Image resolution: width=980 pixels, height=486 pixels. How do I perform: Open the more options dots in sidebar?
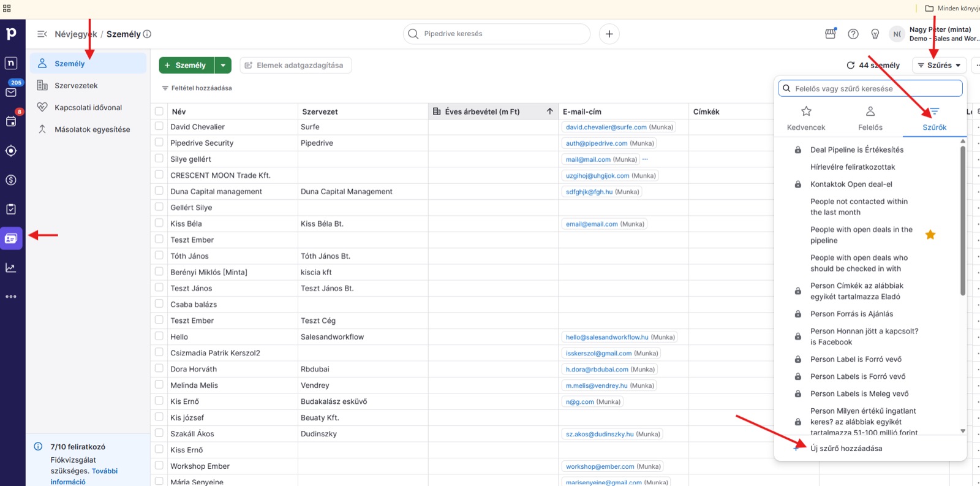point(11,297)
